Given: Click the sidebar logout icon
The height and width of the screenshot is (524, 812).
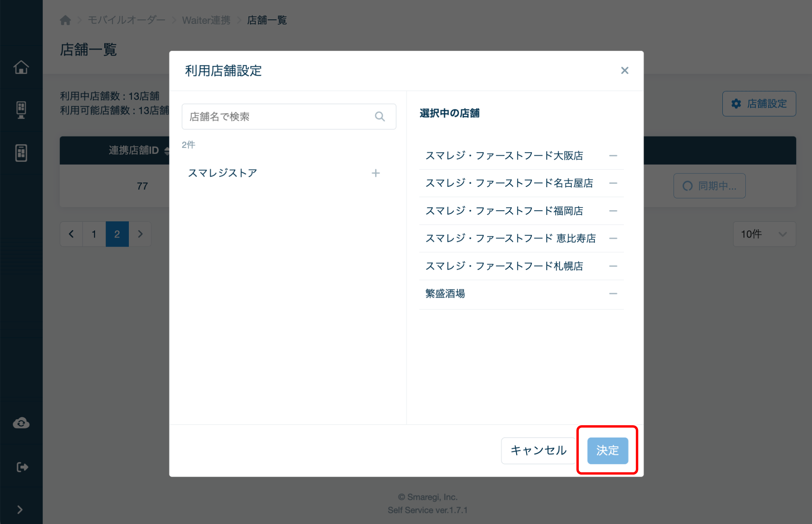Looking at the screenshot, I should (22, 467).
